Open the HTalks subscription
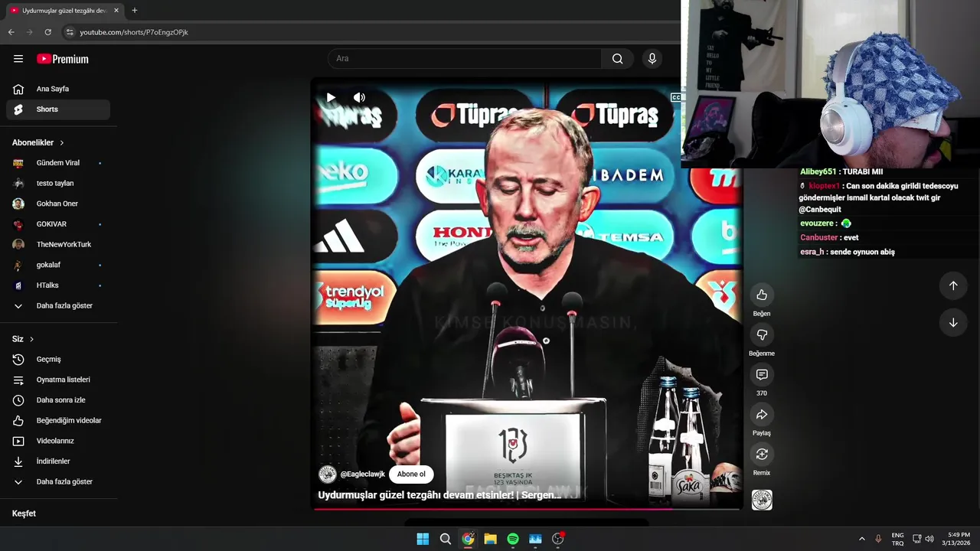 click(58, 285)
